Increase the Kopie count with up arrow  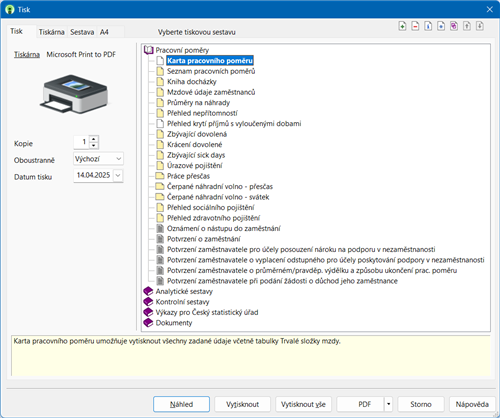tap(94, 139)
